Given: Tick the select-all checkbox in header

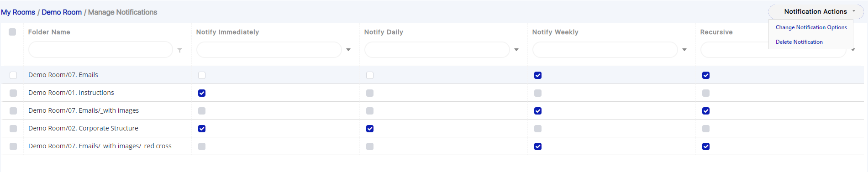Looking at the screenshot, I should click(x=12, y=32).
